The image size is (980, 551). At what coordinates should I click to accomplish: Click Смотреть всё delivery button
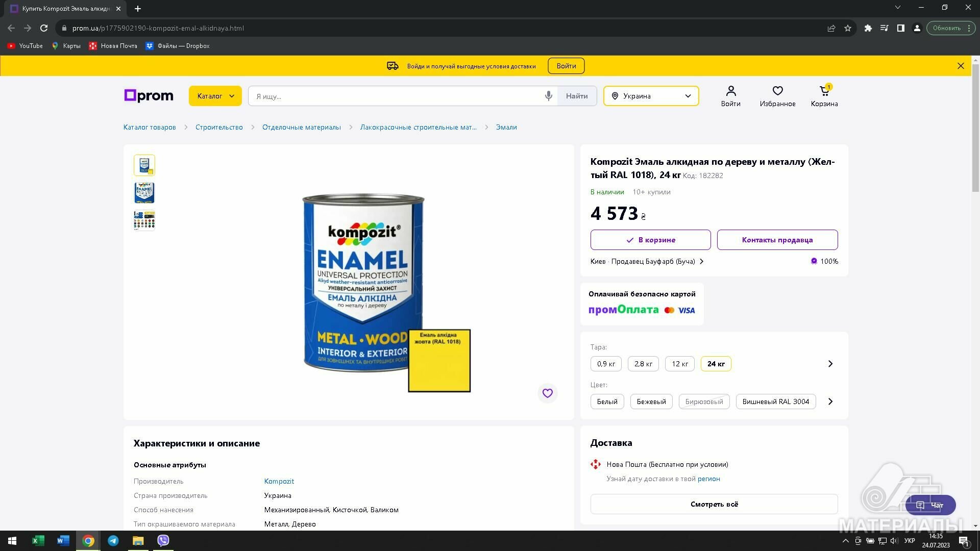pos(714,504)
